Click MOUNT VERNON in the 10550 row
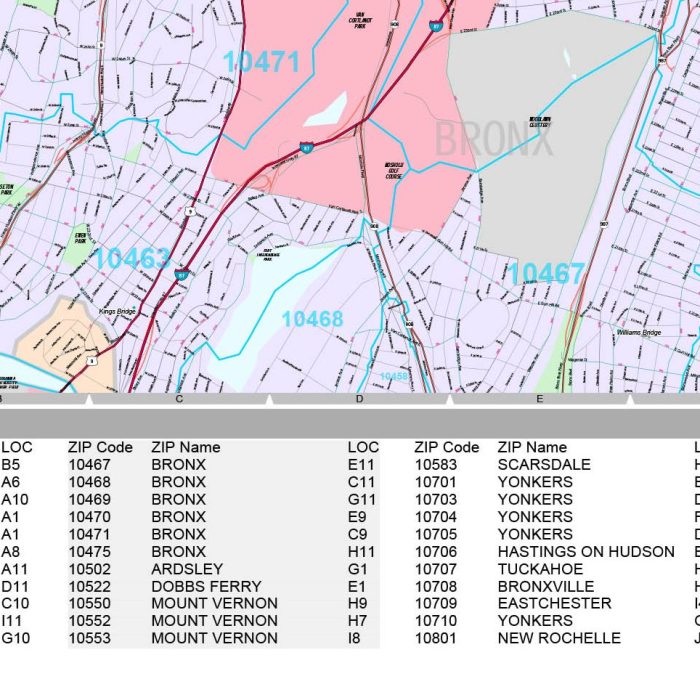 (215, 604)
